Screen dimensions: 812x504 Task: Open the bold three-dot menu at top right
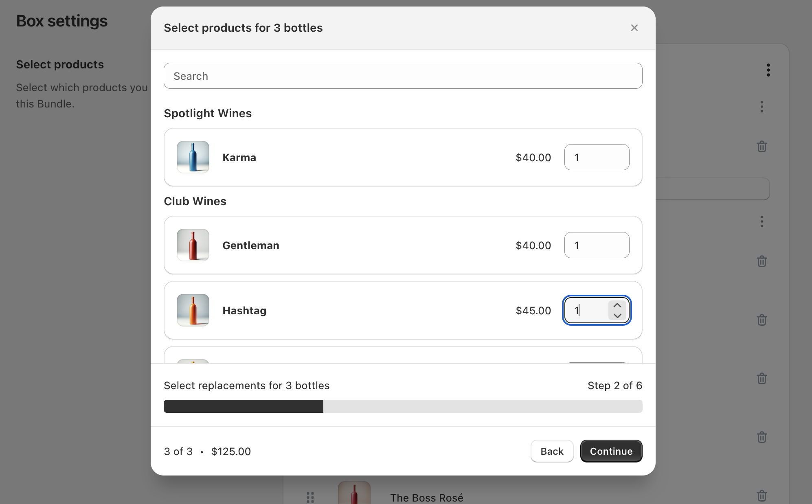pos(768,70)
